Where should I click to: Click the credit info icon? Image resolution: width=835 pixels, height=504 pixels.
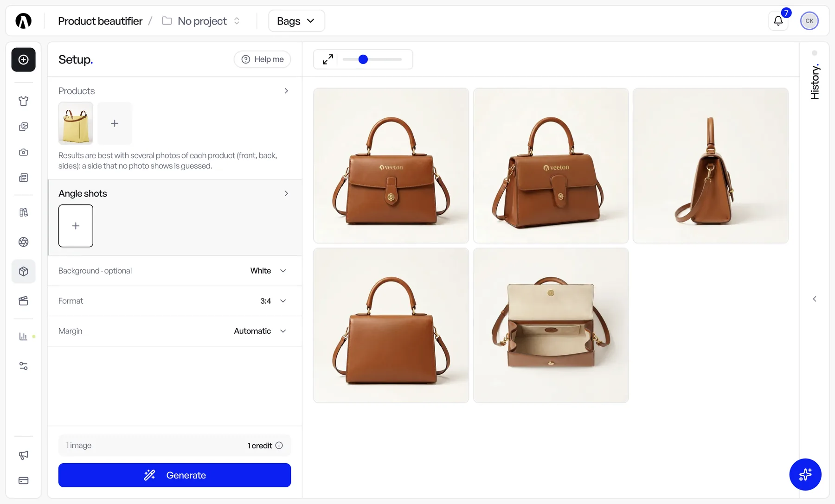[x=279, y=445]
